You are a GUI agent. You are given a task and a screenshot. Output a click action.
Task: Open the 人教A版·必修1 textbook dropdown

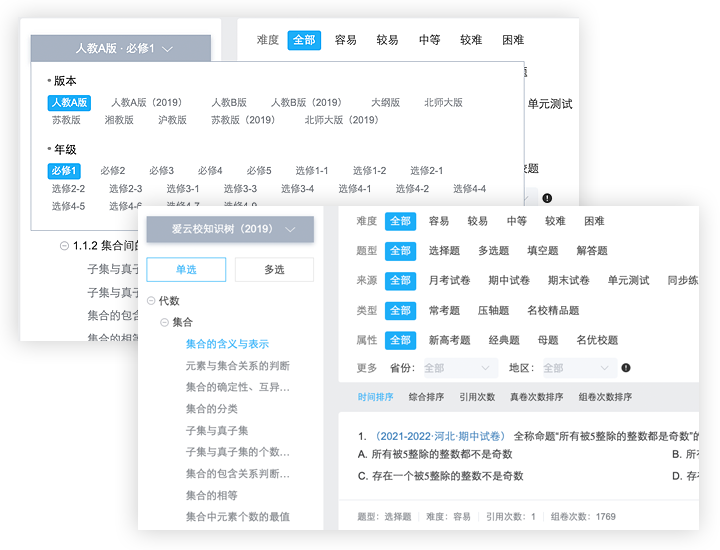point(121,49)
